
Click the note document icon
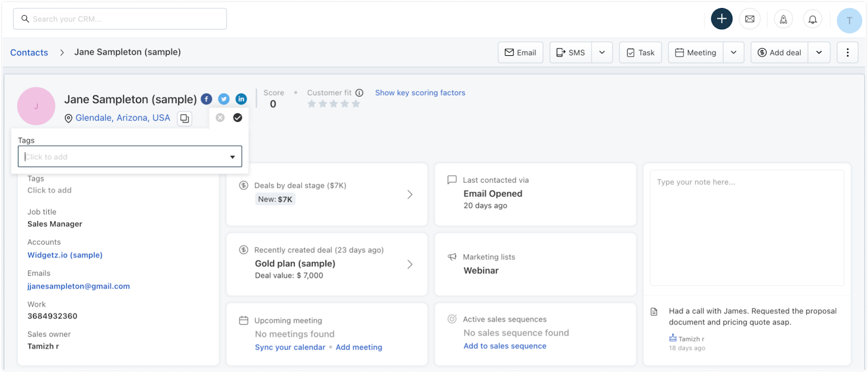[x=654, y=312]
